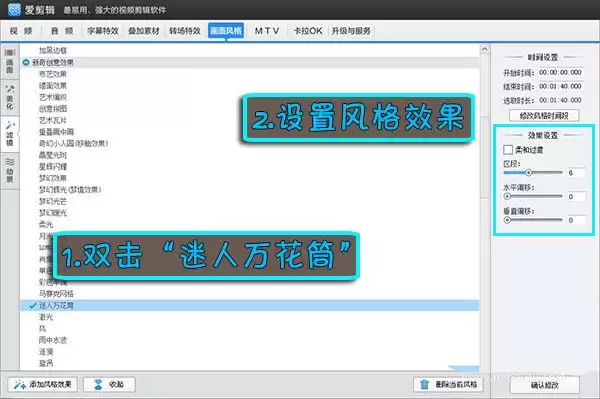Select 马赛克网格 in the effects list
This screenshot has width=600, height=399.
tap(56, 294)
